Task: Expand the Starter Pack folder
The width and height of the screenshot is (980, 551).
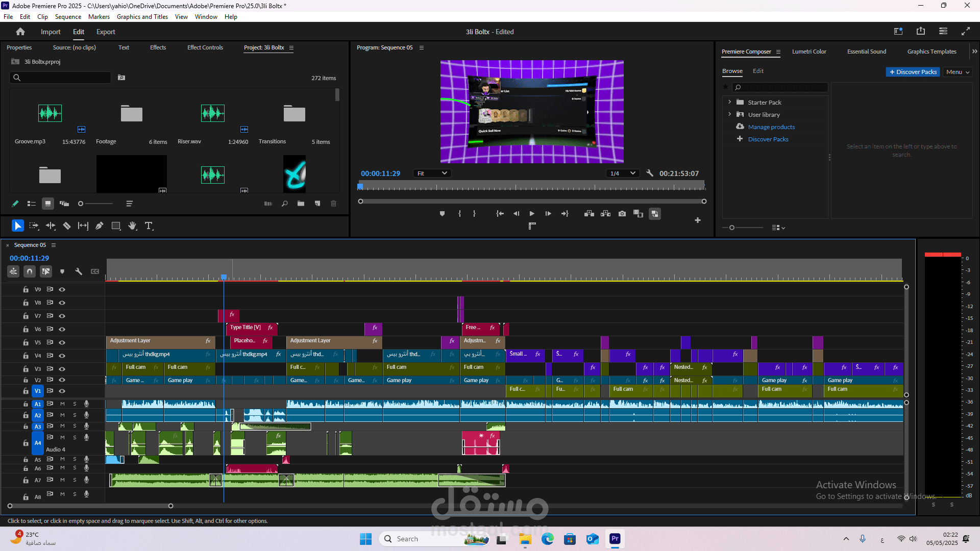Action: click(x=729, y=102)
